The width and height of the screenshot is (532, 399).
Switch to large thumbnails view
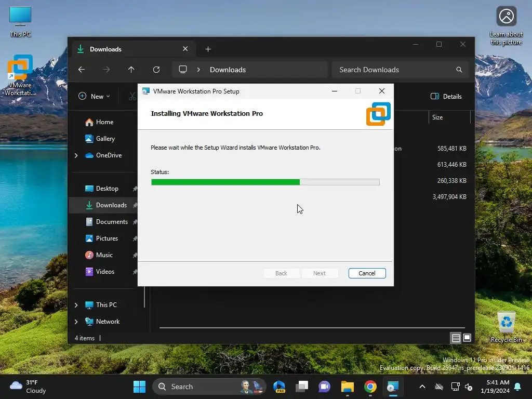pos(467,338)
